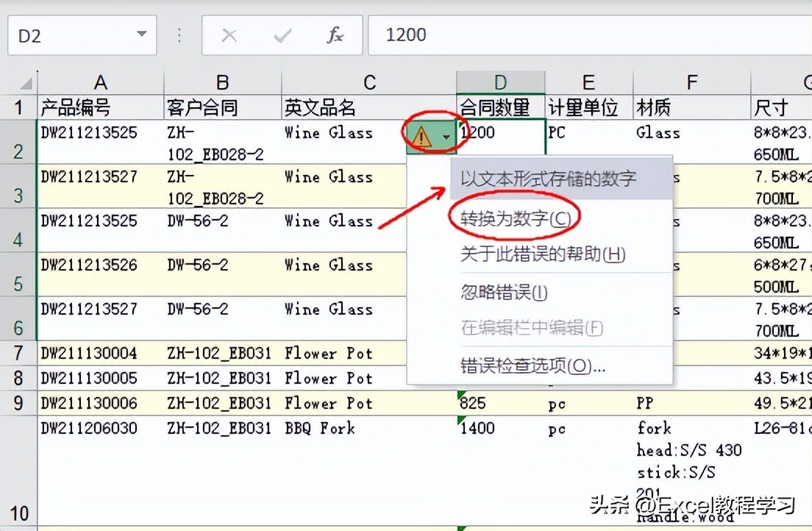Screen dimensions: 812x531
Task: Select cell B4 DW-56-2
Action: [x=223, y=230]
